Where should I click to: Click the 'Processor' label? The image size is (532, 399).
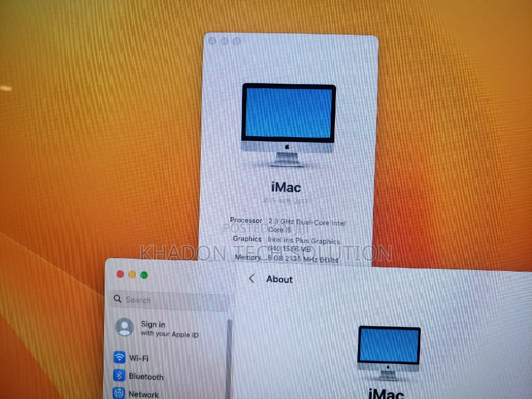(246, 220)
